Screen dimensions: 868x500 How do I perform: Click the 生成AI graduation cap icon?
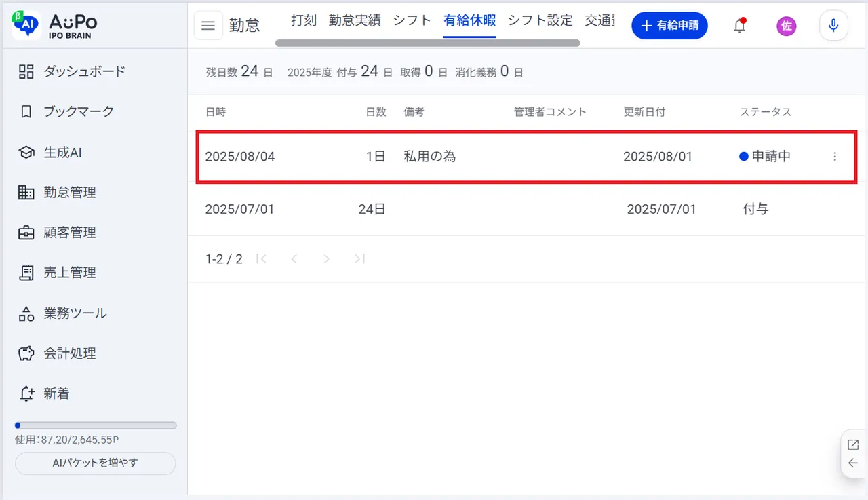pos(26,153)
